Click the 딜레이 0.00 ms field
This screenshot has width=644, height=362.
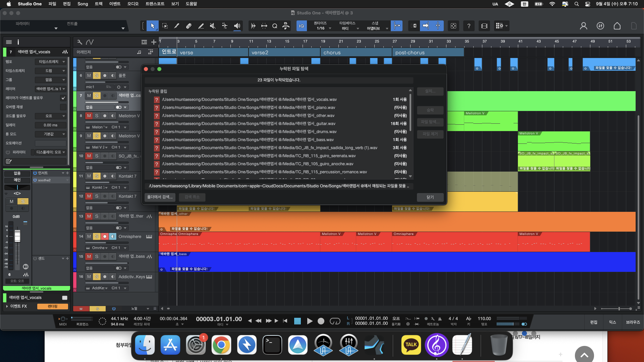coord(51,125)
